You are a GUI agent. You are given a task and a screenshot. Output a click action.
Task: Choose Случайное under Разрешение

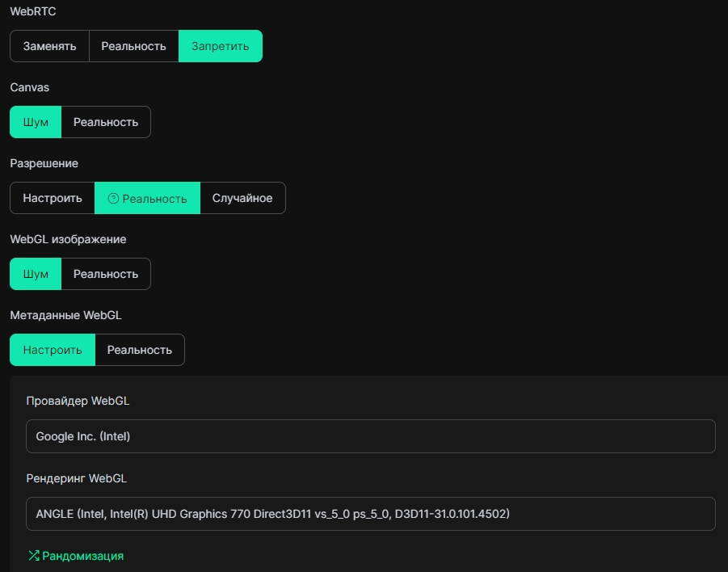(x=242, y=198)
